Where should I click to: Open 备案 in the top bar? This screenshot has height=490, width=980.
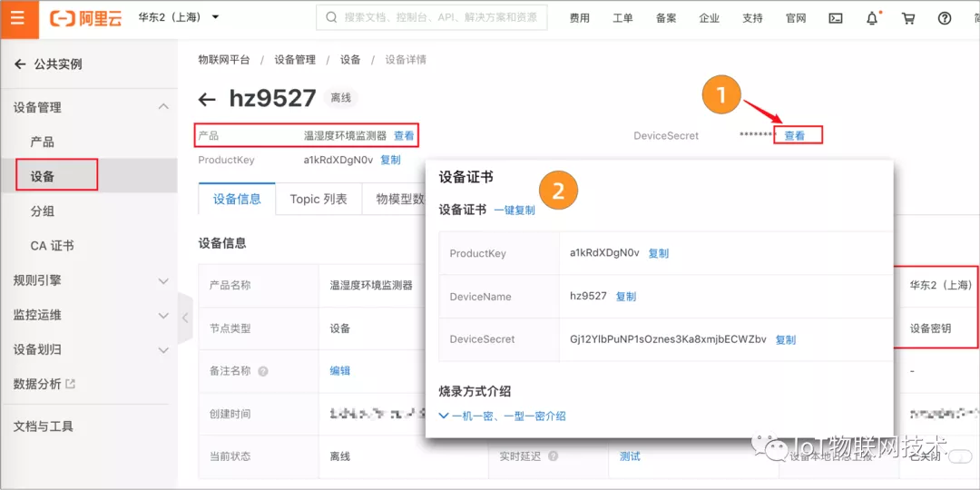[666, 18]
